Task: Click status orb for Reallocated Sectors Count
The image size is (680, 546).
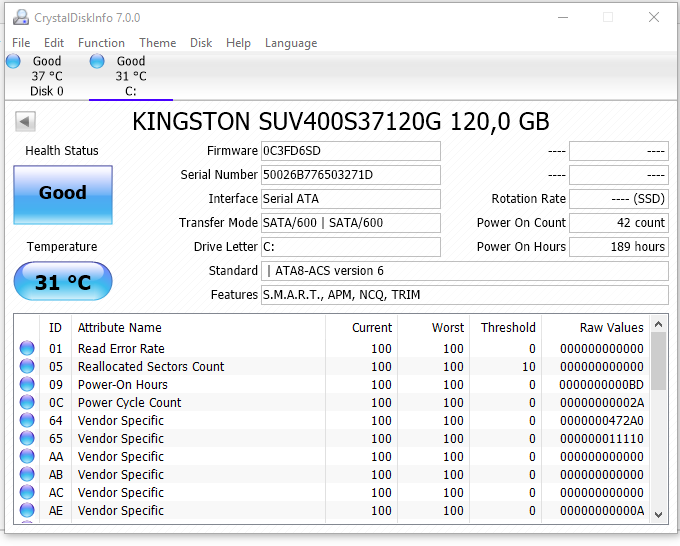Action: pos(27,366)
